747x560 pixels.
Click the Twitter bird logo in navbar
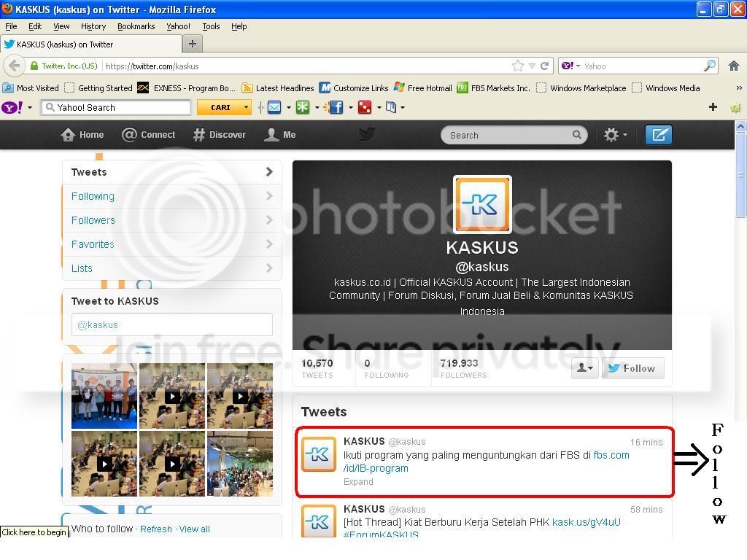pyautogui.click(x=367, y=135)
